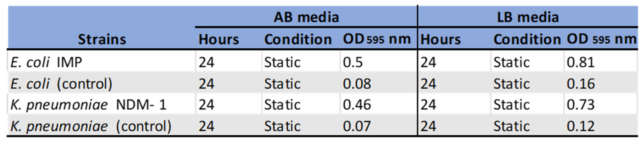Select the E. coli IMP strain cell

click(x=46, y=62)
